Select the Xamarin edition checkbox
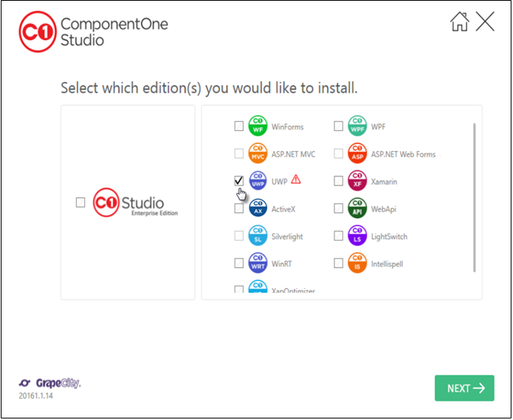The height and width of the screenshot is (420, 513). pos(338,182)
